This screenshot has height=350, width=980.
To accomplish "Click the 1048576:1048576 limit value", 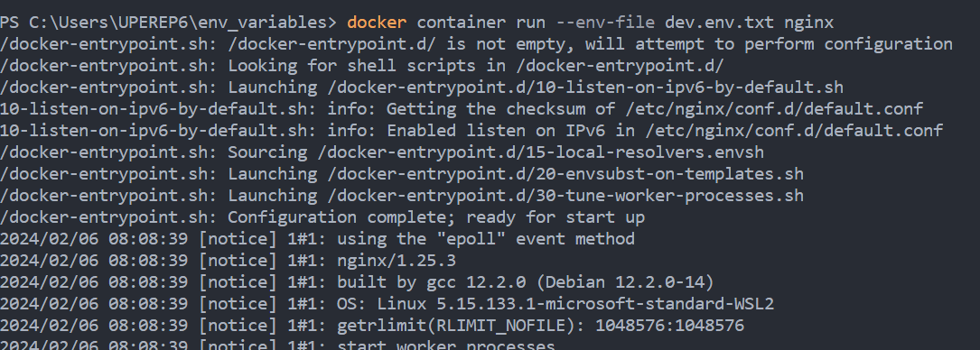I will pos(669,326).
